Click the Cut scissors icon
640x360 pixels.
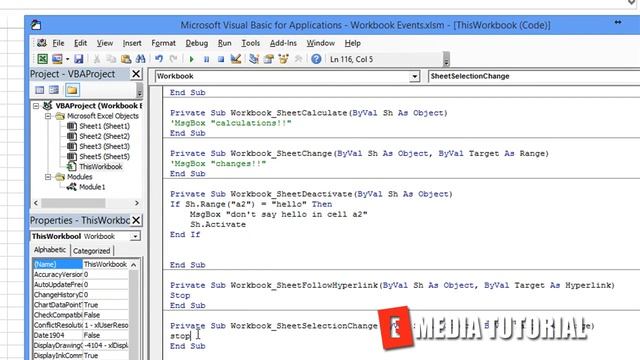[x=97, y=59]
